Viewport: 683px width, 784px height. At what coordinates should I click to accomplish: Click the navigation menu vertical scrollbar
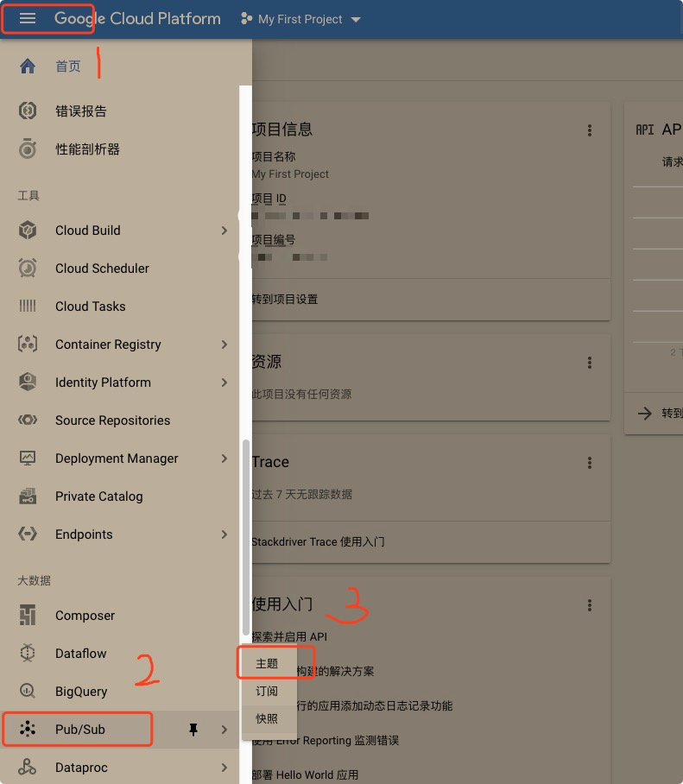click(x=245, y=538)
